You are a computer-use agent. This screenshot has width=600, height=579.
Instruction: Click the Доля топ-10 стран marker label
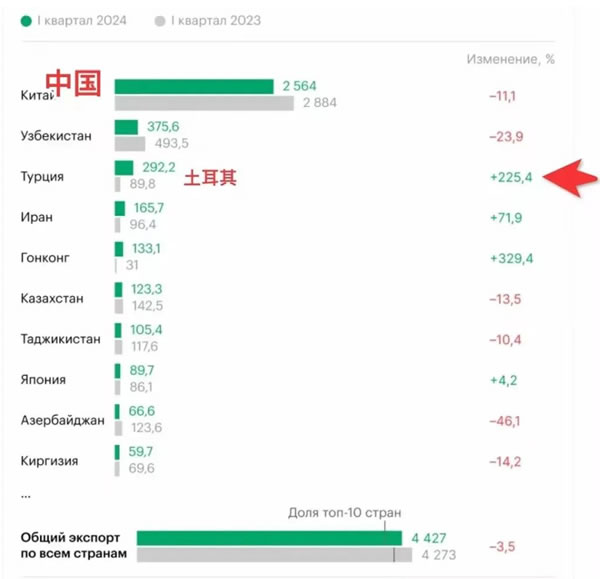click(x=345, y=513)
